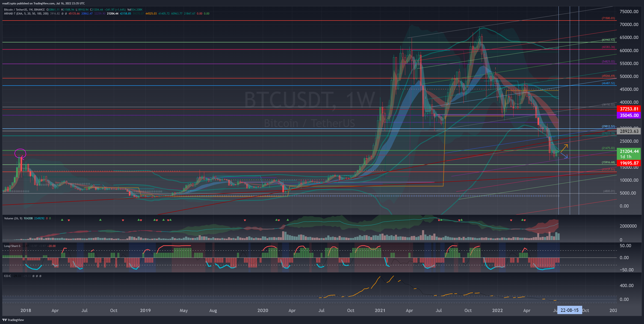Click the (29812.52) level label
This screenshot has height=324, width=644.
coord(608,126)
